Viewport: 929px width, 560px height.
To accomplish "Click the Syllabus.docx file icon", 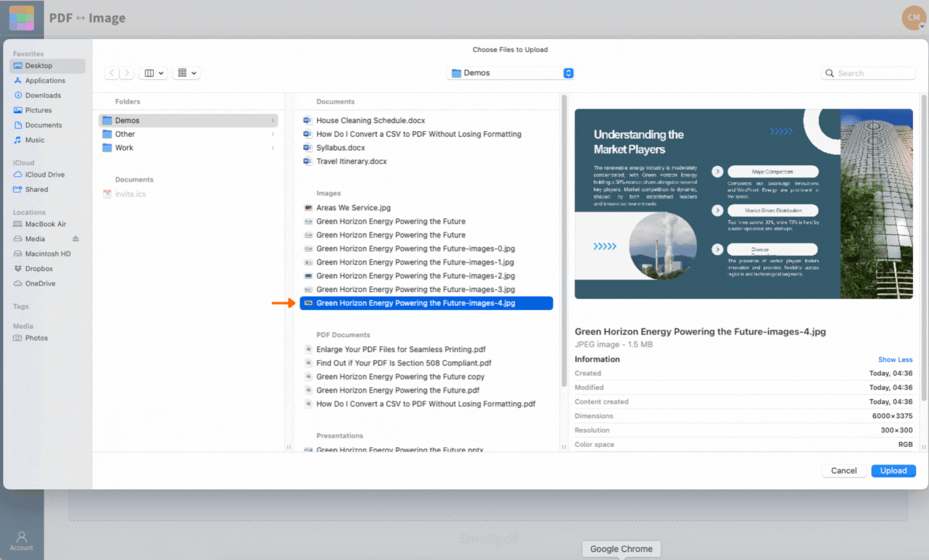I will tap(308, 148).
